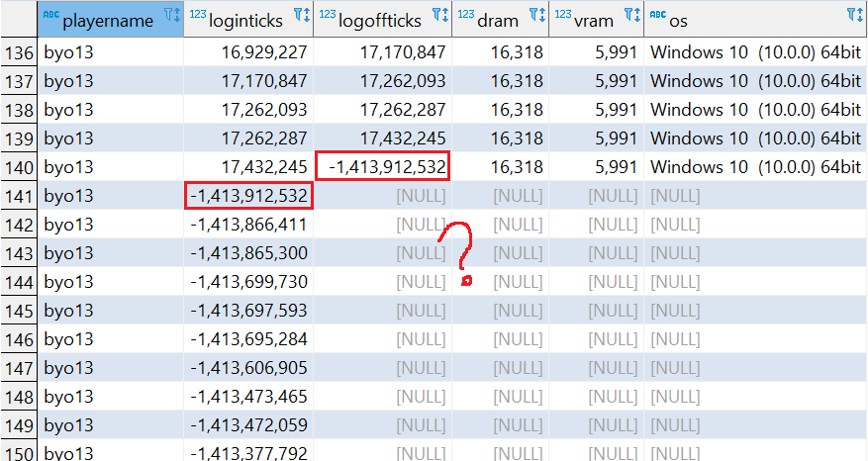This screenshot has width=868, height=461.
Task: Click the os cell in row 137
Action: pyautogui.click(x=754, y=81)
